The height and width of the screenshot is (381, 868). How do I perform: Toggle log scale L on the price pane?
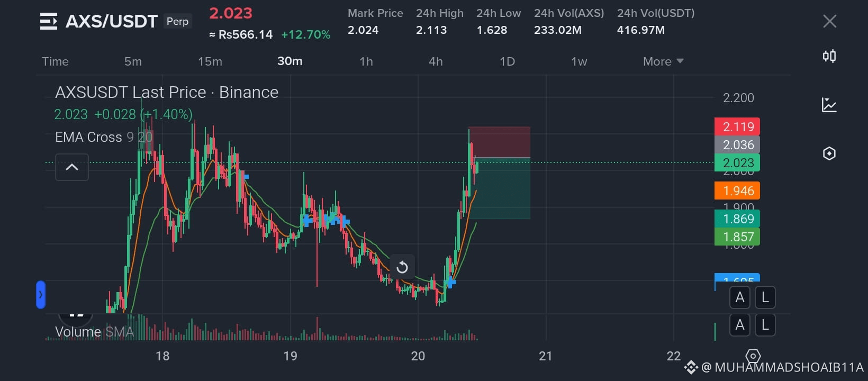click(765, 297)
